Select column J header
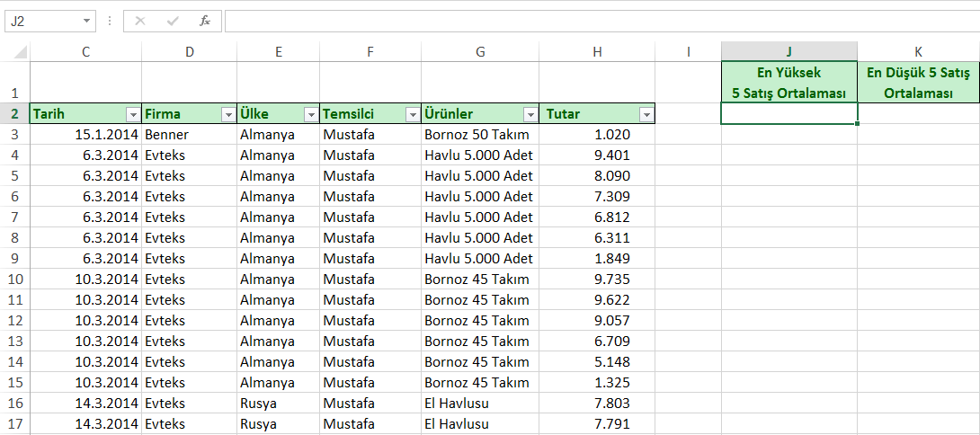The height and width of the screenshot is (435, 980). (x=788, y=52)
